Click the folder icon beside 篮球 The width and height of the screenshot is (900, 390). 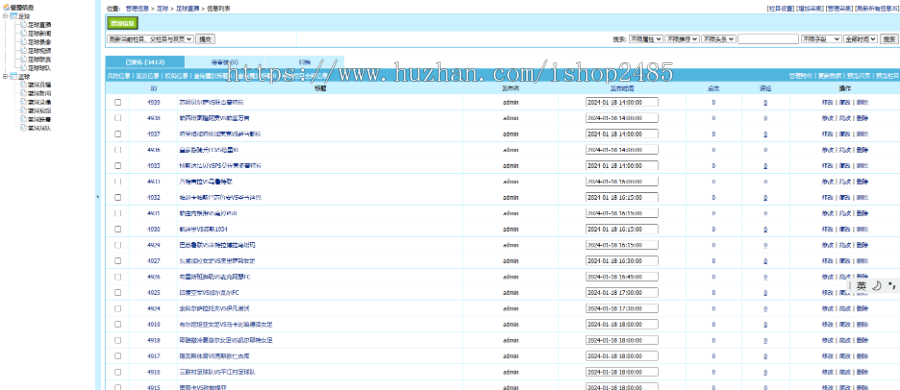(14, 76)
